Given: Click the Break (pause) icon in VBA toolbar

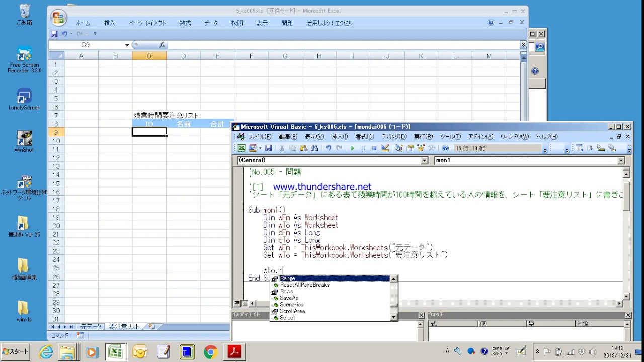Looking at the screenshot, I should (363, 148).
